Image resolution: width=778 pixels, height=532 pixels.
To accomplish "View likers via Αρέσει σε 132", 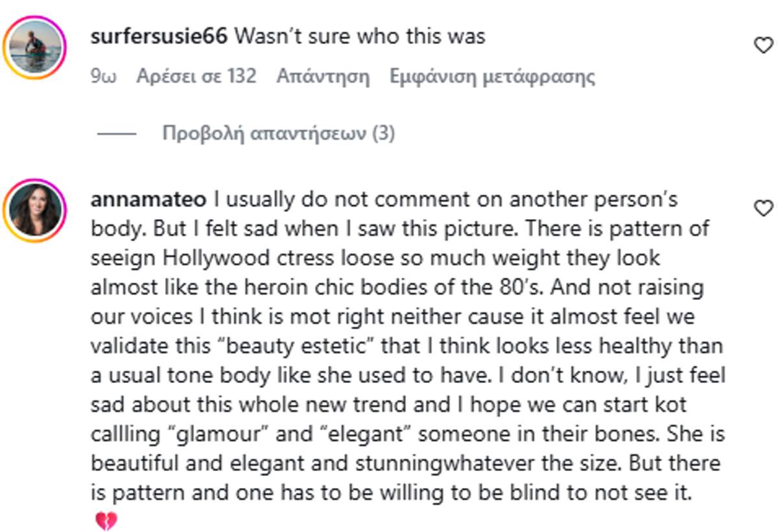I will coord(196,76).
